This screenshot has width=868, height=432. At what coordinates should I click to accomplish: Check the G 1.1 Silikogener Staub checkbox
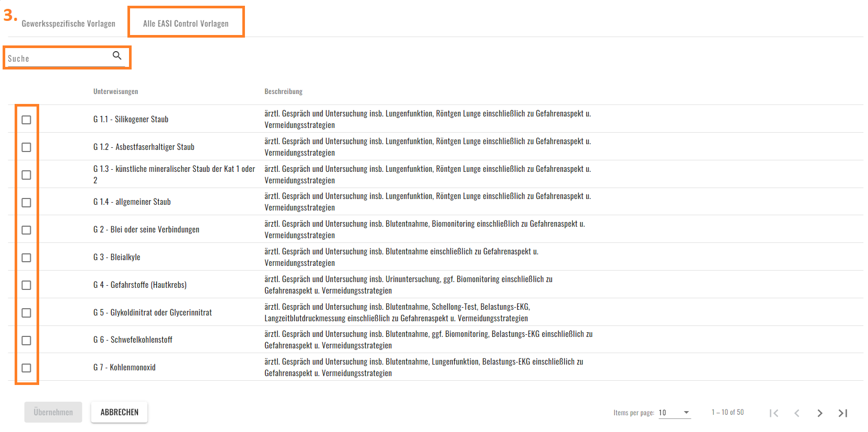click(26, 120)
